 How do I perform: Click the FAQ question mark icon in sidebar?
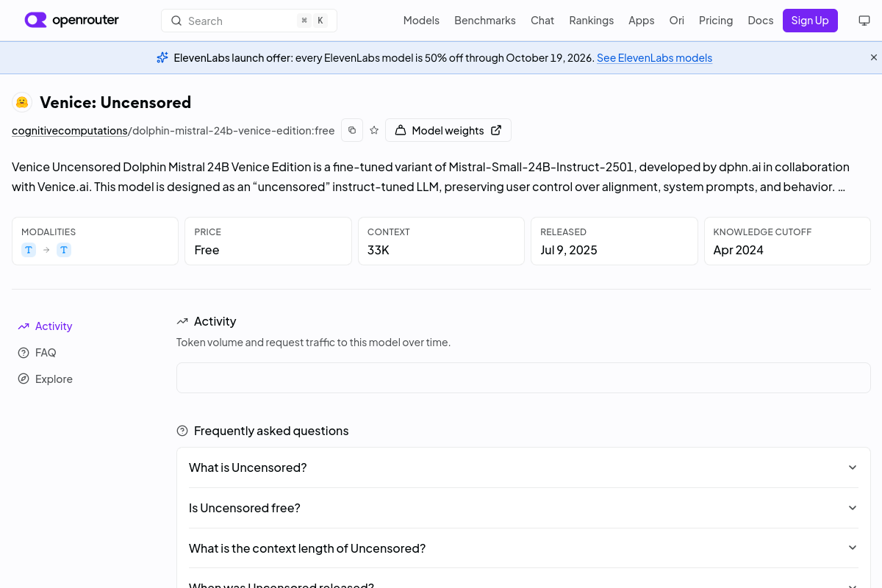(x=24, y=353)
